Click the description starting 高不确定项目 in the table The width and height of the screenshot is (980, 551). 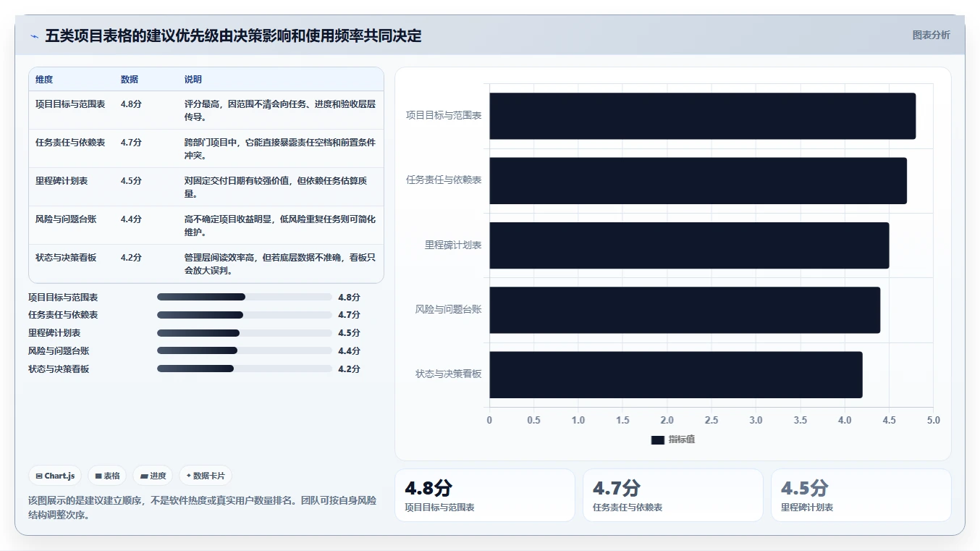[280, 225]
